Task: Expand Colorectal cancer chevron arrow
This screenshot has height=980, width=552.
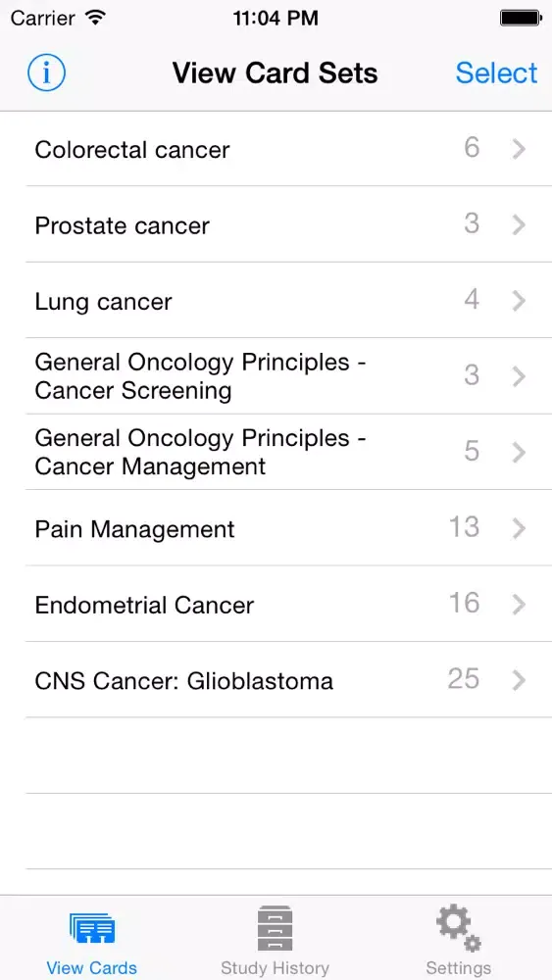Action: [519, 149]
